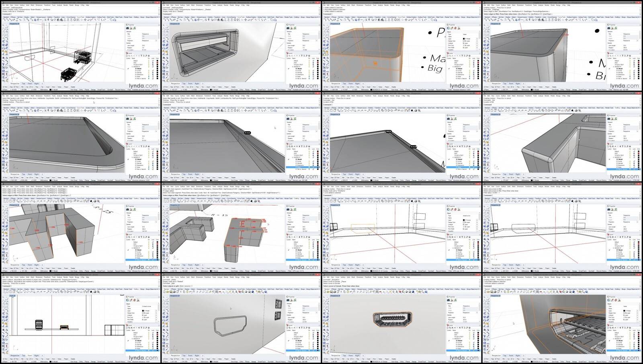
Task: Open V-Ray menu in circuit-board close-up frame
Action: [564, 277]
